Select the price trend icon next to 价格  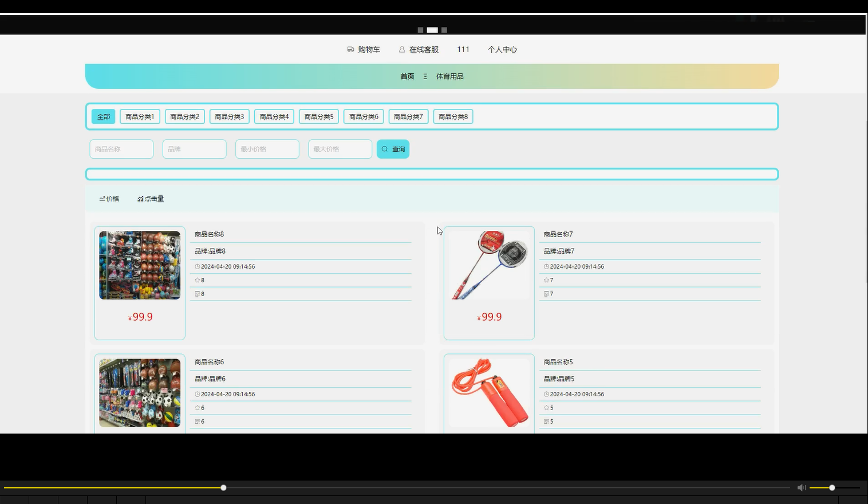pyautogui.click(x=102, y=198)
